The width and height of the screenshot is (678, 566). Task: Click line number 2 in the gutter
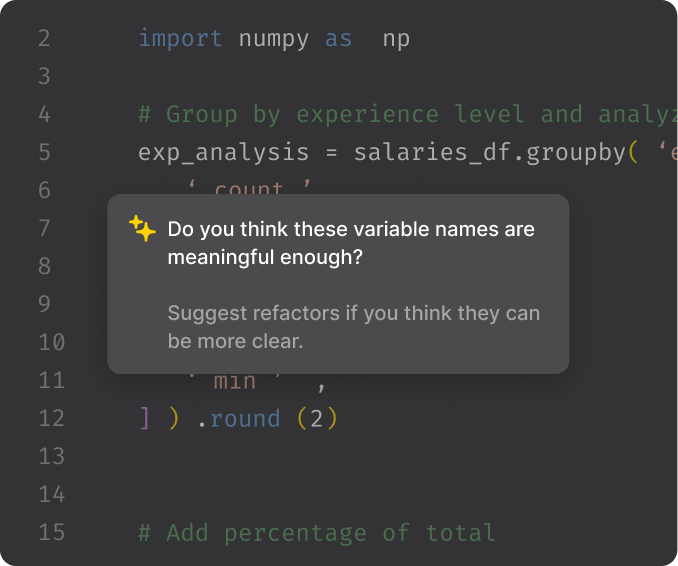pos(44,39)
